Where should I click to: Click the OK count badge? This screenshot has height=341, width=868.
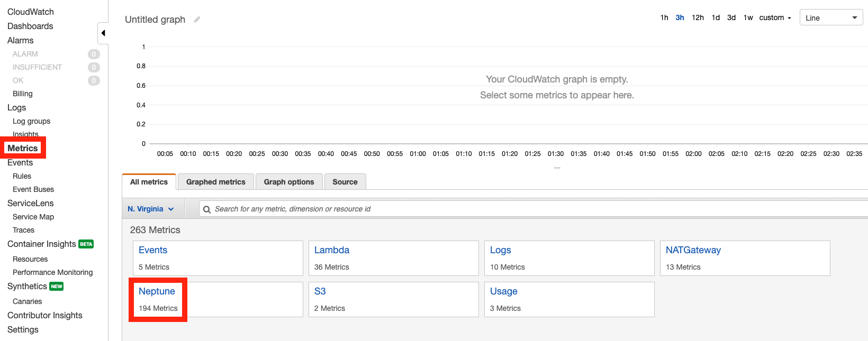pos(94,80)
